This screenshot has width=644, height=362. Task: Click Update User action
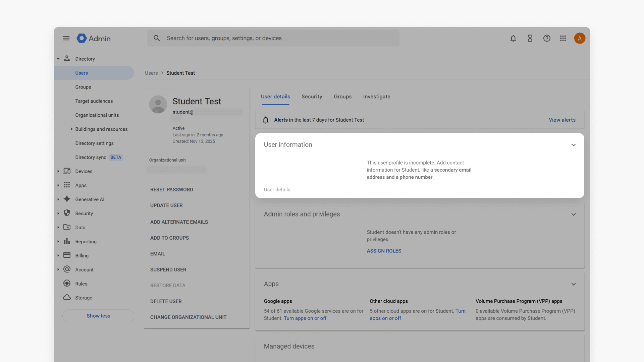click(166, 205)
